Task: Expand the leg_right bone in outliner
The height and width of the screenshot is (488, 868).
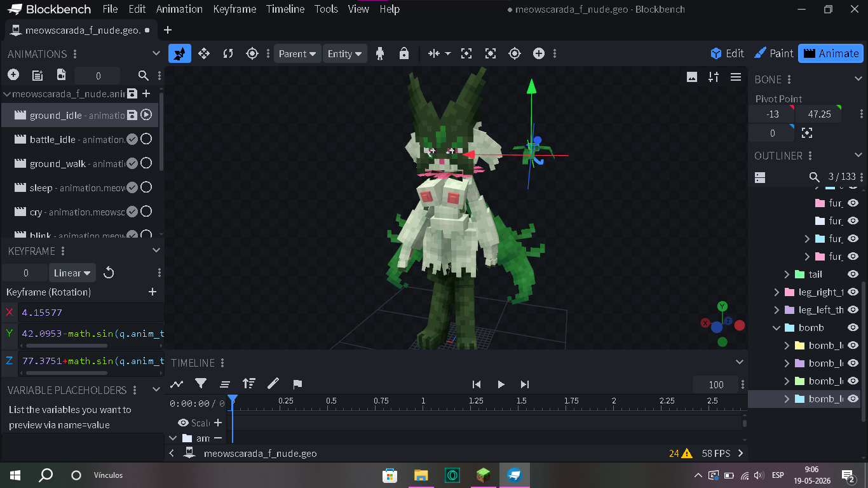Action: pyautogui.click(x=776, y=292)
